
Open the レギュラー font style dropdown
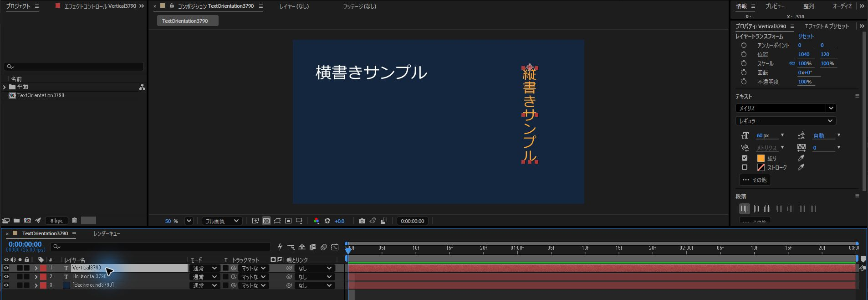(786, 121)
